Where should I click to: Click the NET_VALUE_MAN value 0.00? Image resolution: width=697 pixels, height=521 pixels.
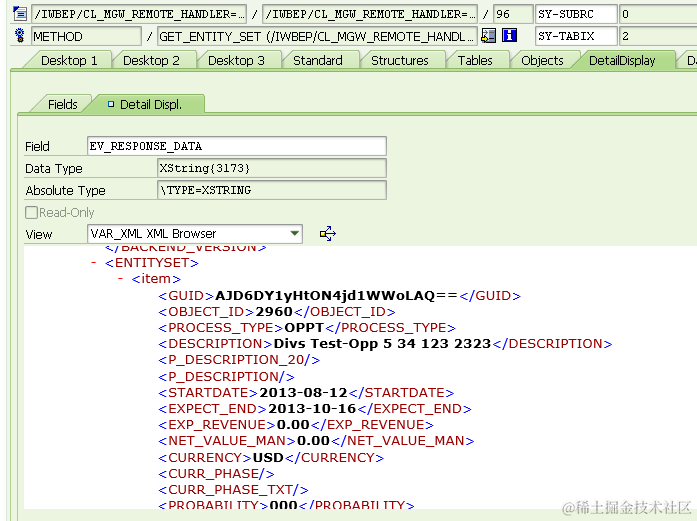click(313, 441)
